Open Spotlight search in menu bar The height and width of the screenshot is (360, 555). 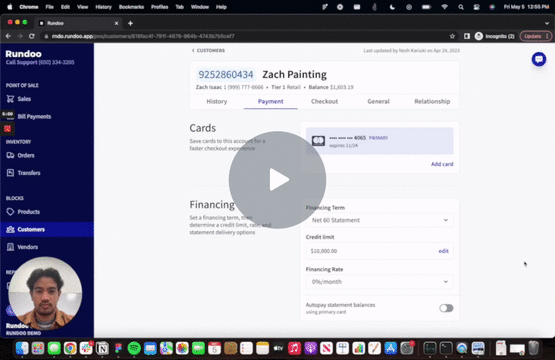[460, 7]
